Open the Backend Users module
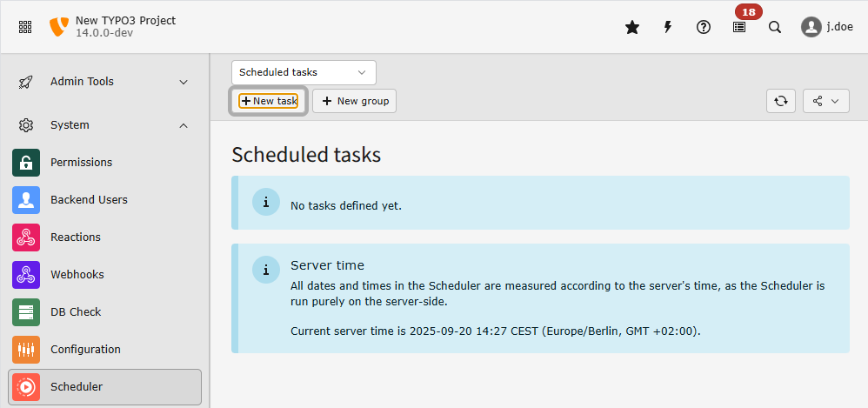Screen dimensions: 868x408 tap(88, 200)
